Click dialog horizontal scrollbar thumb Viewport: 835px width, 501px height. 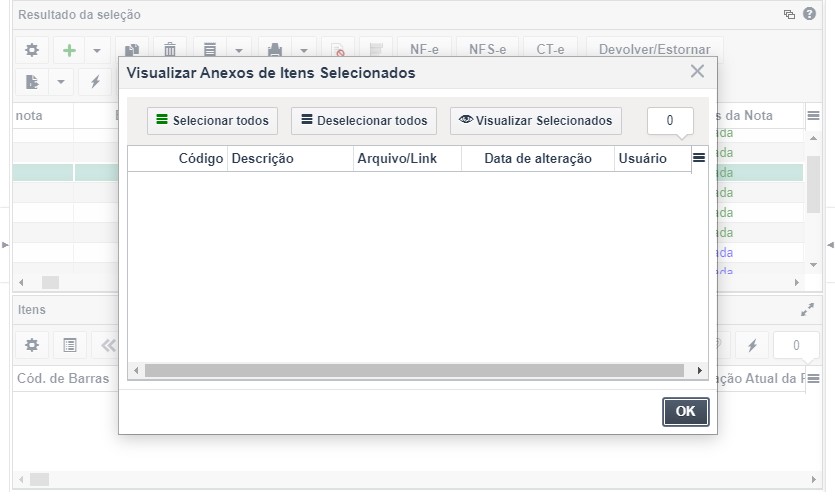pos(414,371)
